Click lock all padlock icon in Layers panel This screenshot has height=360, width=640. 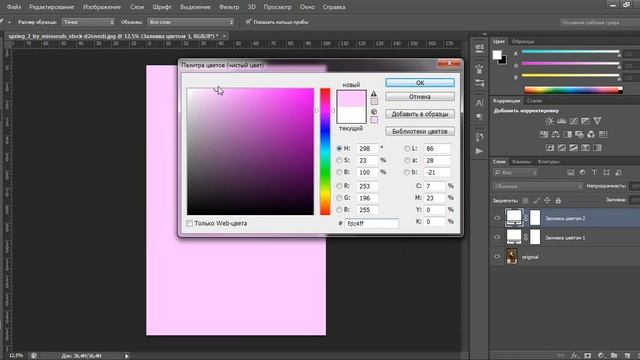pyautogui.click(x=558, y=200)
